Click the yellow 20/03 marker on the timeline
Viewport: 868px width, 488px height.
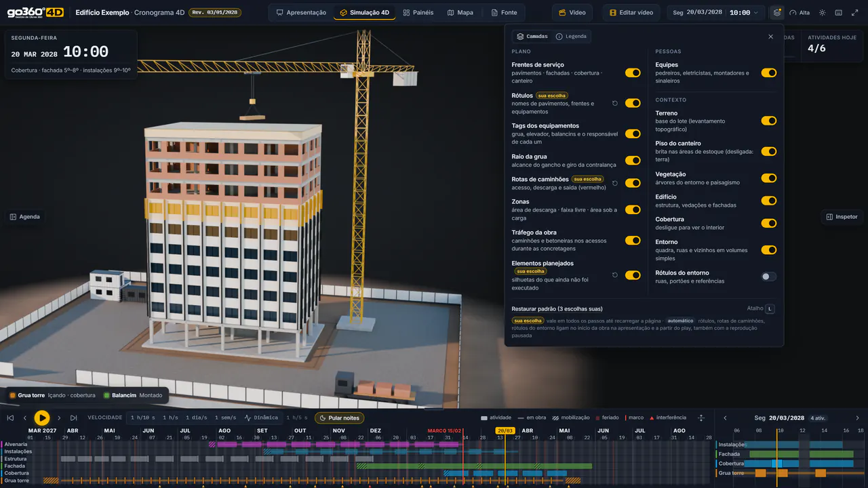[505, 430]
